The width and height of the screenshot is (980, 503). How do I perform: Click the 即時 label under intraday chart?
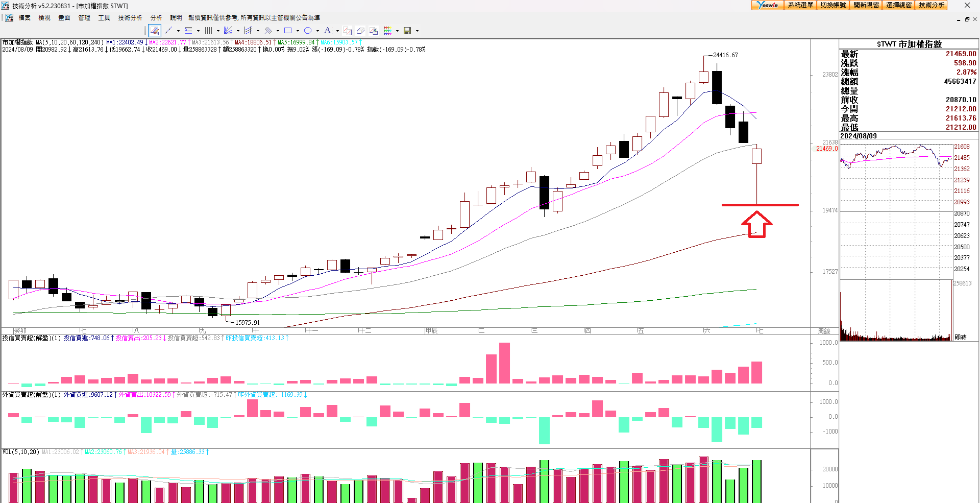(x=961, y=338)
